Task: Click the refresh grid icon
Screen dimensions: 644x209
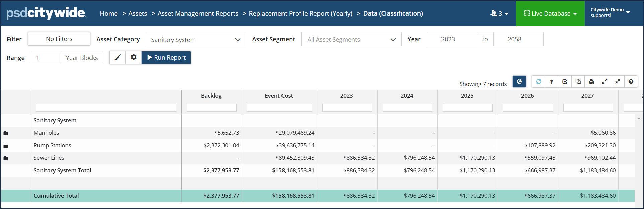Action: [538, 82]
